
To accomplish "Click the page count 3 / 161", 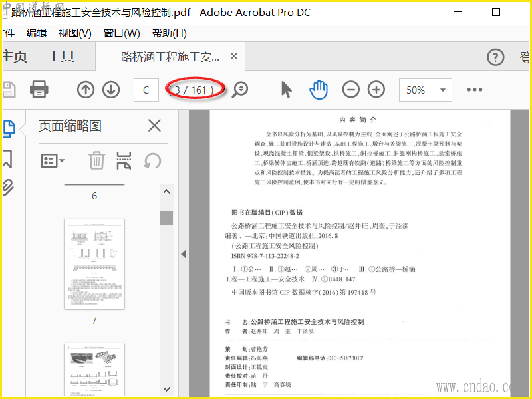I will point(192,90).
